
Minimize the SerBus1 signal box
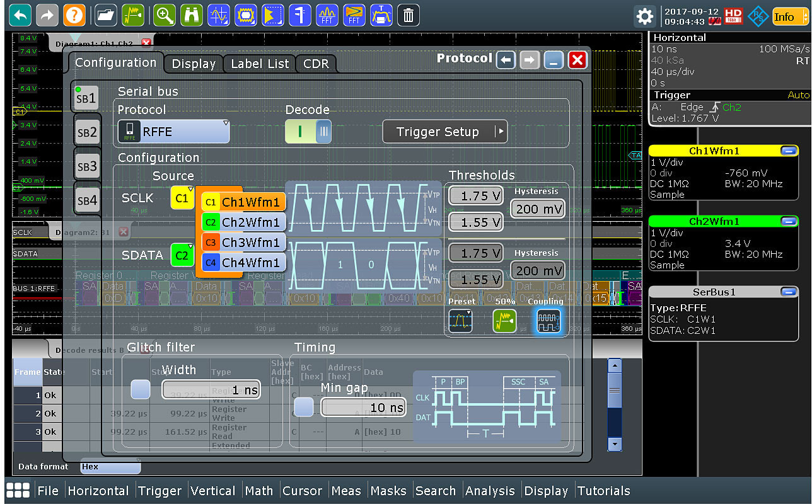tap(788, 292)
